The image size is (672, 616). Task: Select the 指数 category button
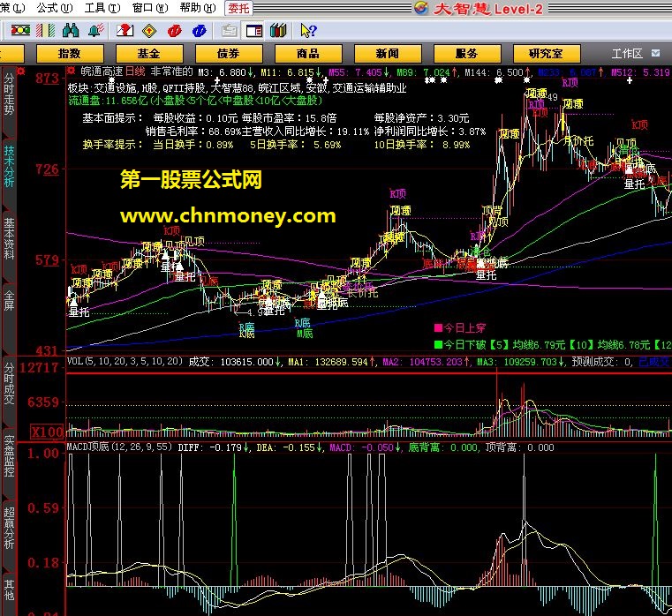(70, 54)
